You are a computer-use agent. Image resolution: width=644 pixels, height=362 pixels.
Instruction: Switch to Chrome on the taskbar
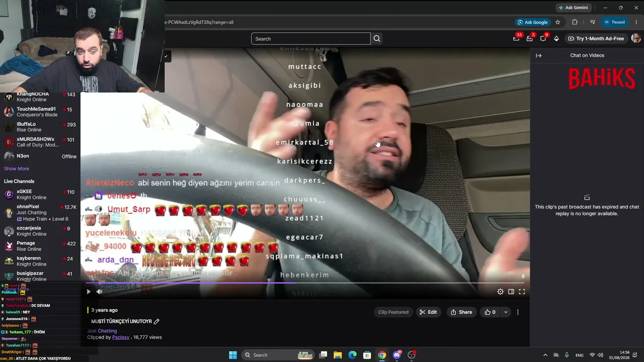[382, 355]
